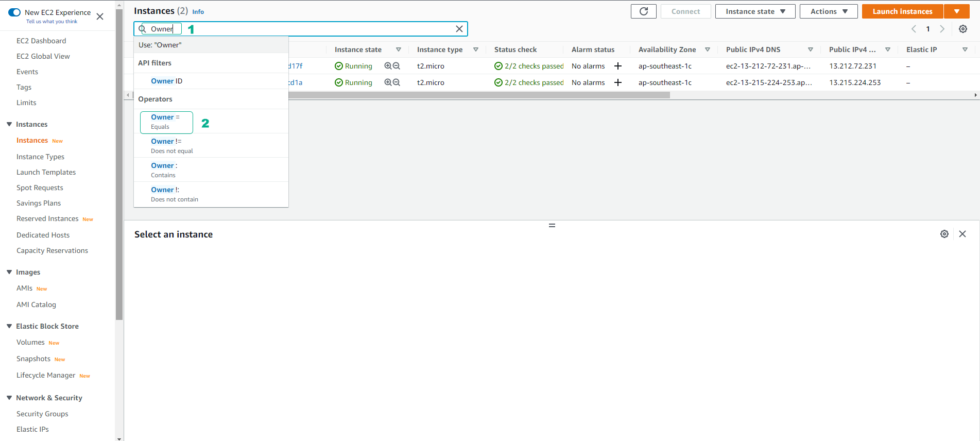Open Reserved Instances
980x441 pixels.
click(47, 218)
